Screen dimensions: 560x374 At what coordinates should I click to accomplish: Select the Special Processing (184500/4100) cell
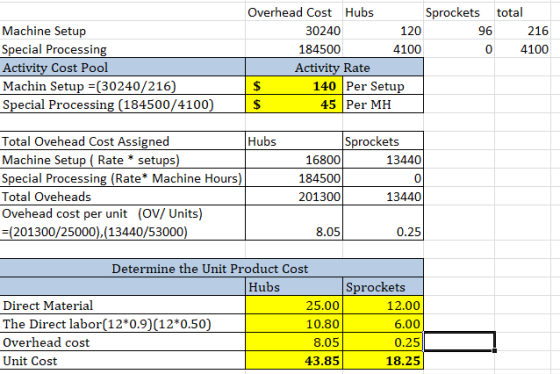[122, 104]
